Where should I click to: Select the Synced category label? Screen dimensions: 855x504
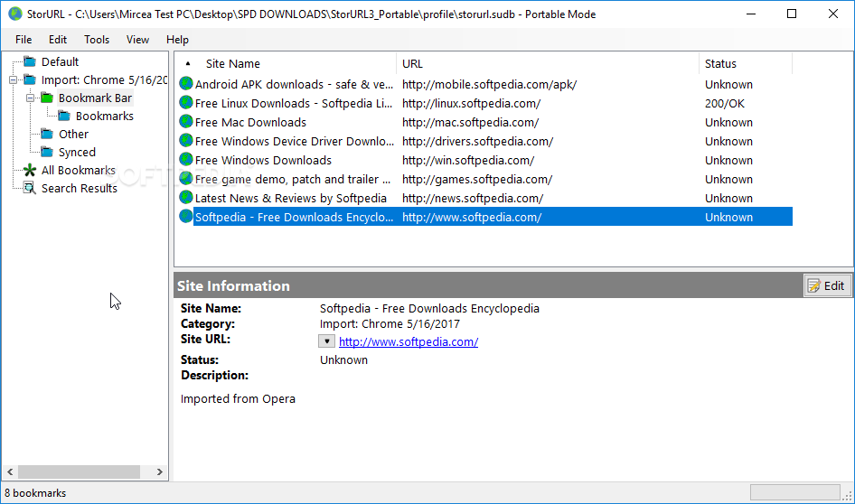77,152
